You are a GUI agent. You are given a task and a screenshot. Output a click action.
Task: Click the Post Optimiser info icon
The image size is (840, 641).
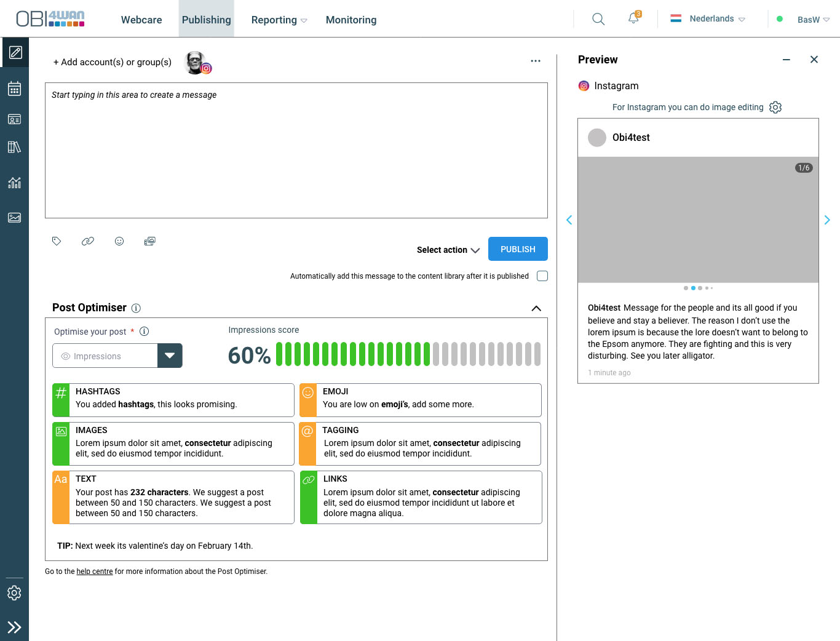click(x=137, y=308)
